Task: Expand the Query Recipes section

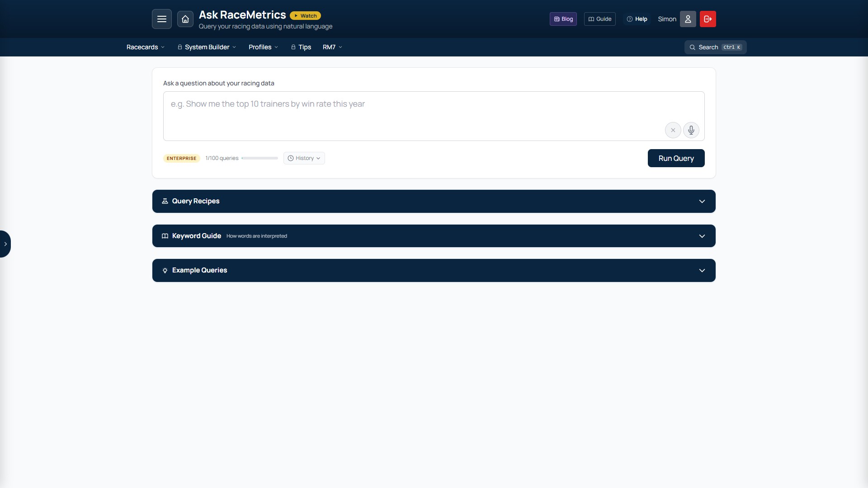Action: [x=434, y=202]
